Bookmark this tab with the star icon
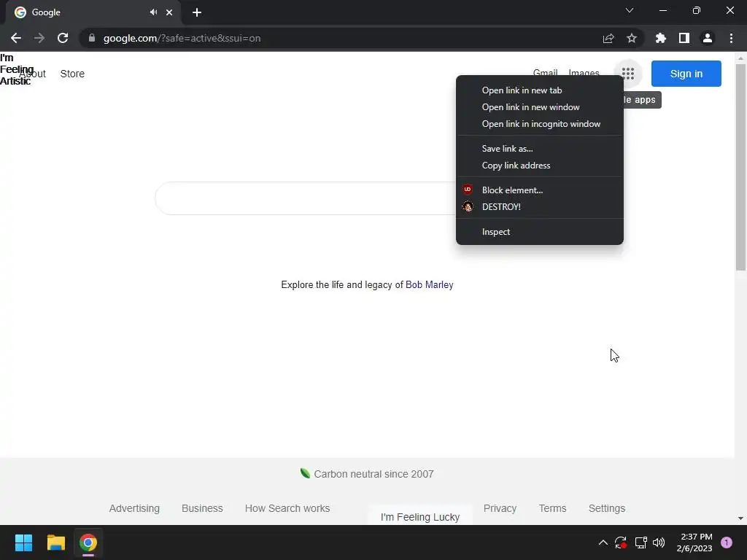 632,38
